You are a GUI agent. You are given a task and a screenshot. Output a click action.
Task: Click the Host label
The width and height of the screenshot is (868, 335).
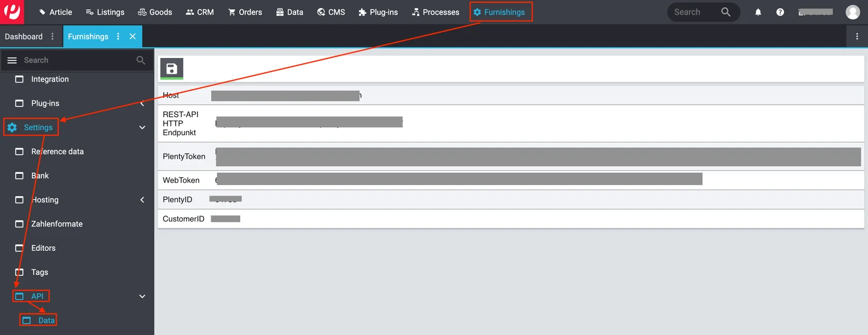pos(171,95)
